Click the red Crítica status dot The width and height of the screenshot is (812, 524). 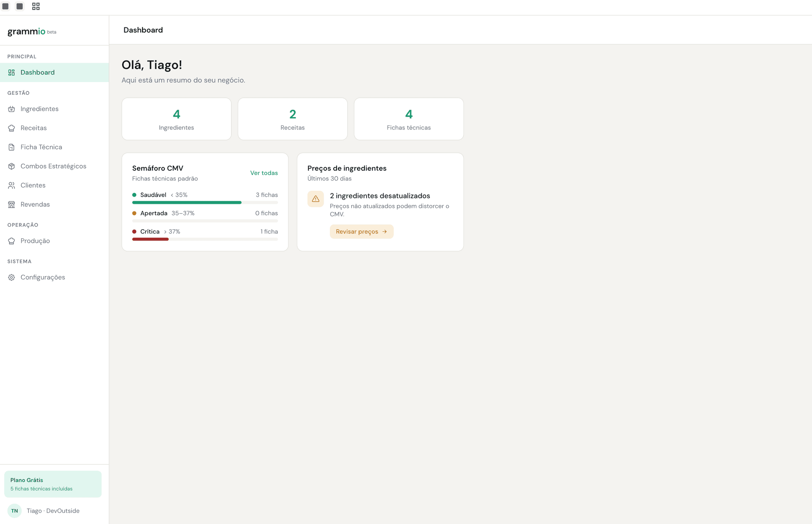134,232
